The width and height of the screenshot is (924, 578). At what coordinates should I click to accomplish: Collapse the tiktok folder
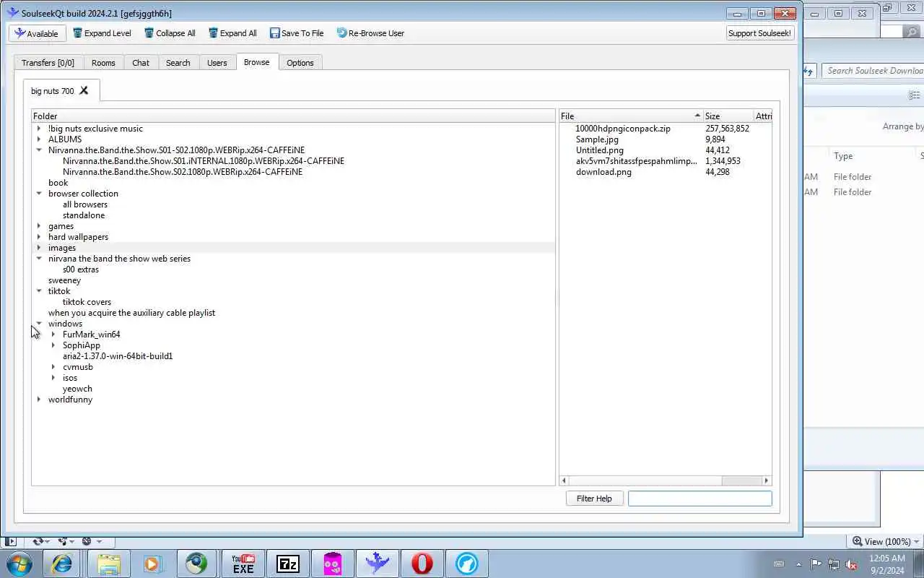[39, 291]
